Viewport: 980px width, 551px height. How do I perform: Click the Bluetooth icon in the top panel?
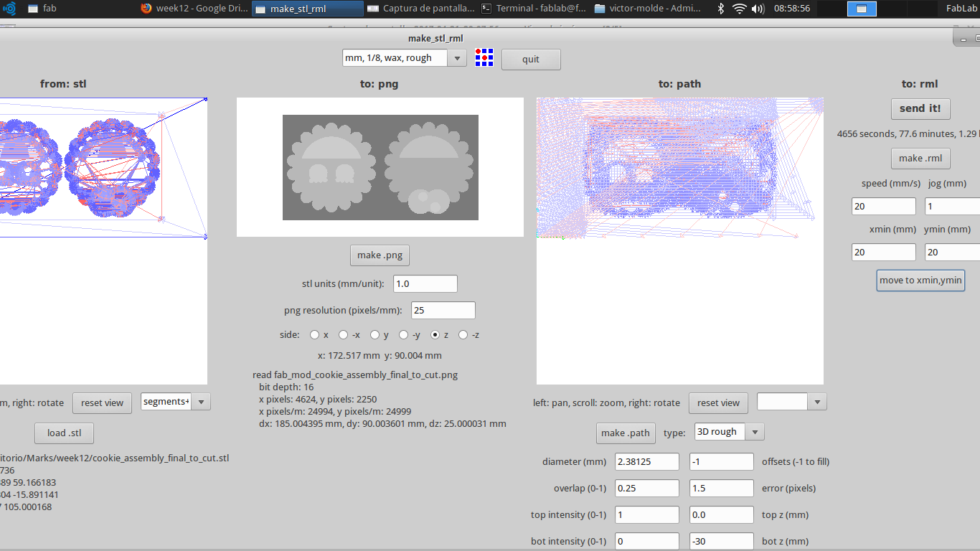[x=720, y=9]
